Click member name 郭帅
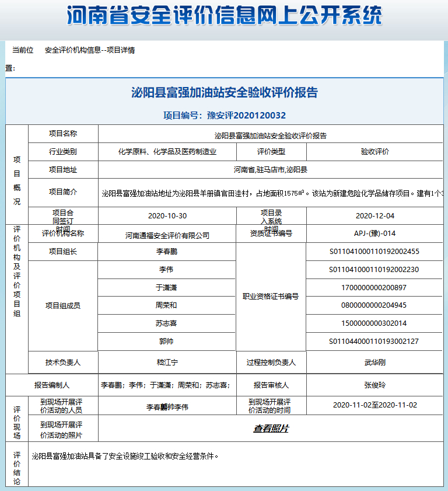448x491 pixels. [166, 342]
